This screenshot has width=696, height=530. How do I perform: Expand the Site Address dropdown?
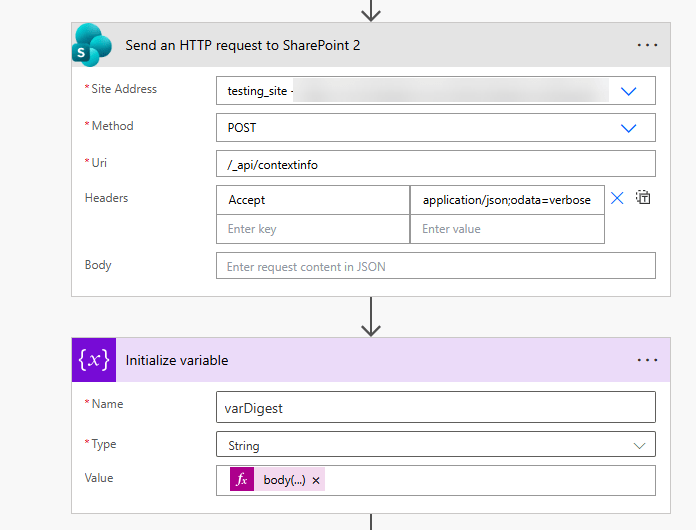pos(629,91)
